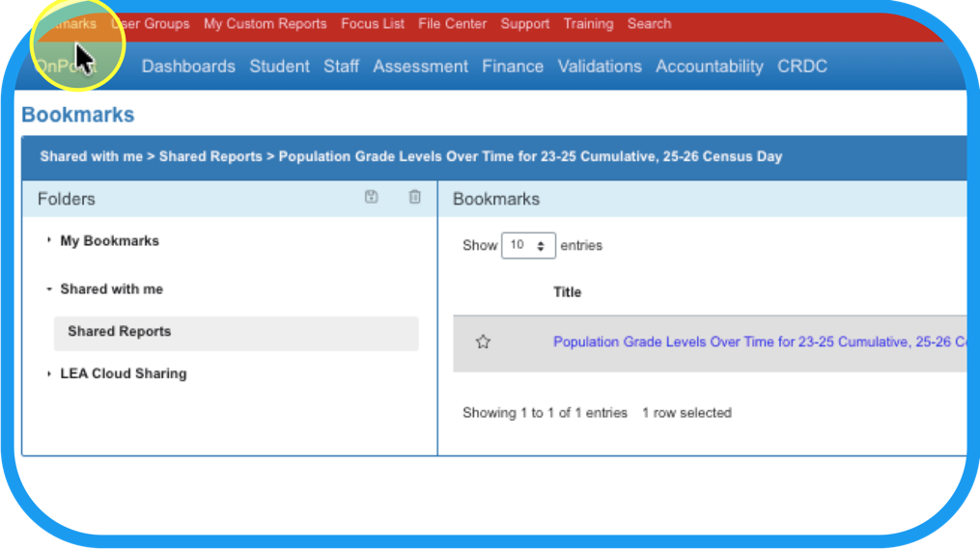Go to My Custom Reports
The image size is (980, 549).
tap(265, 23)
